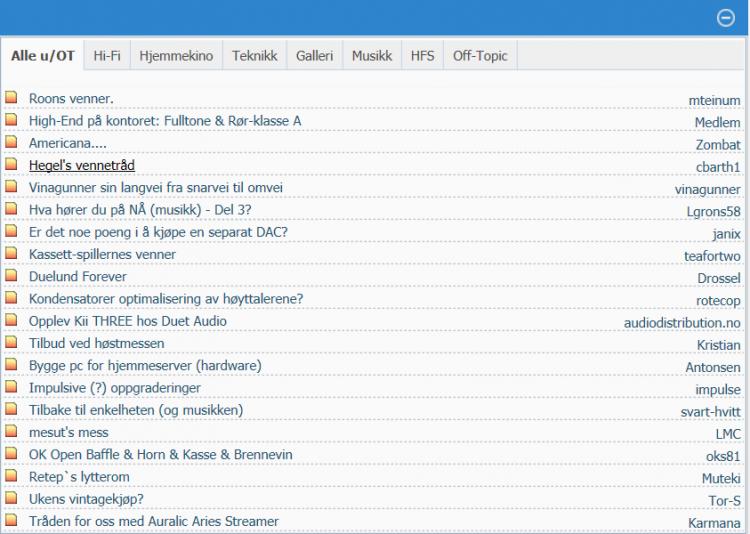Switch to the Musikk tab
Viewport: 750px width, 534px height.
372,56
